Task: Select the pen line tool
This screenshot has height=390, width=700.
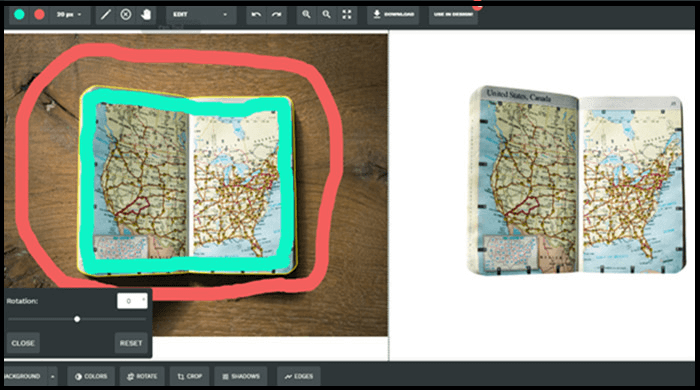Action: [105, 15]
